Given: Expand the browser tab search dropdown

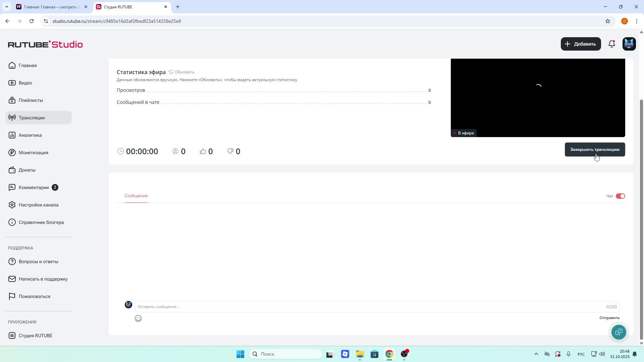Looking at the screenshot, I should pyautogui.click(x=6, y=7).
